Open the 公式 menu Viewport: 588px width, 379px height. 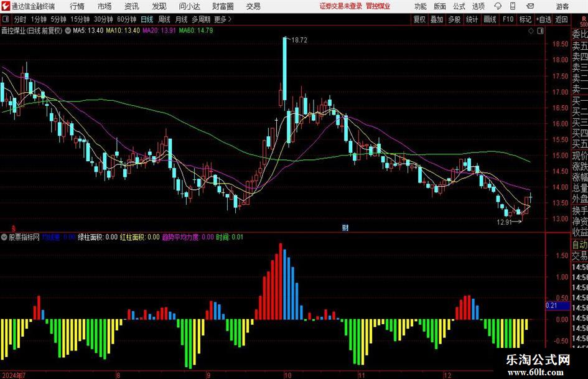pos(459,6)
